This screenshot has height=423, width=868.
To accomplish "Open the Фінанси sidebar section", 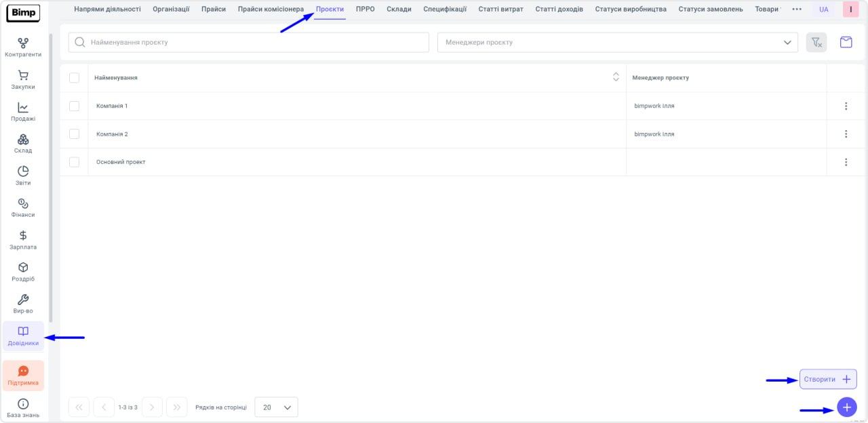I will 23,207.
